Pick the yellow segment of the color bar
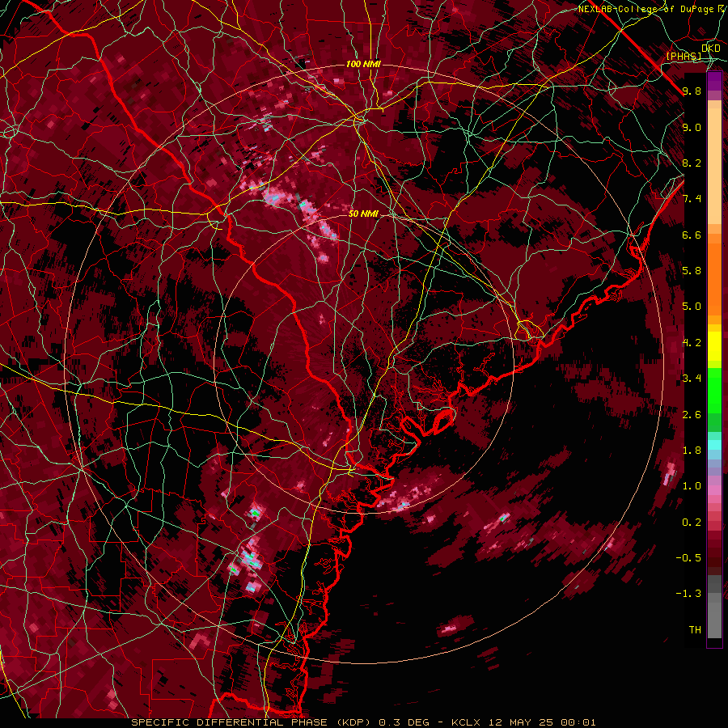The width and height of the screenshot is (728, 728). [x=714, y=346]
